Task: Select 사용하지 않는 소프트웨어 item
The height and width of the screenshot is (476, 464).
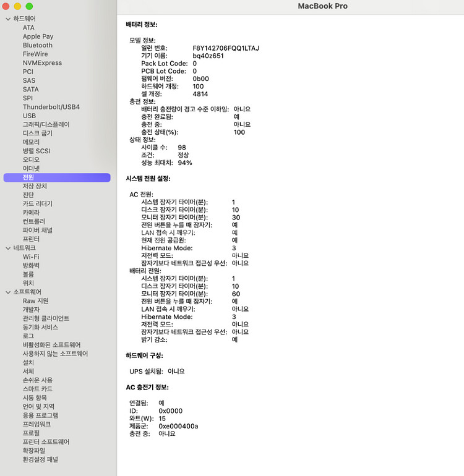Action: (55, 354)
